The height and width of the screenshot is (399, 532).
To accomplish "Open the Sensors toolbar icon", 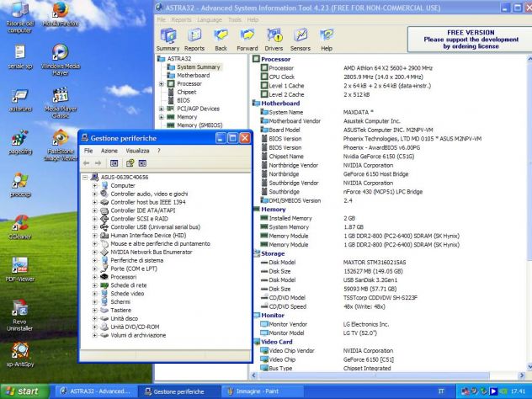I will [x=301, y=40].
